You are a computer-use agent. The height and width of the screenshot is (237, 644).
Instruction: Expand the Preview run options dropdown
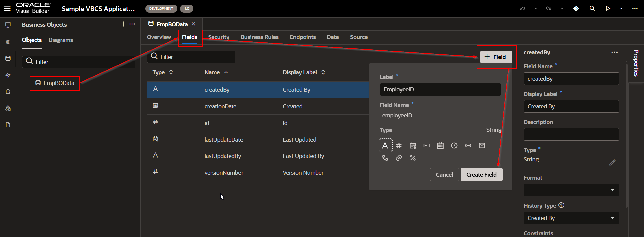621,9
